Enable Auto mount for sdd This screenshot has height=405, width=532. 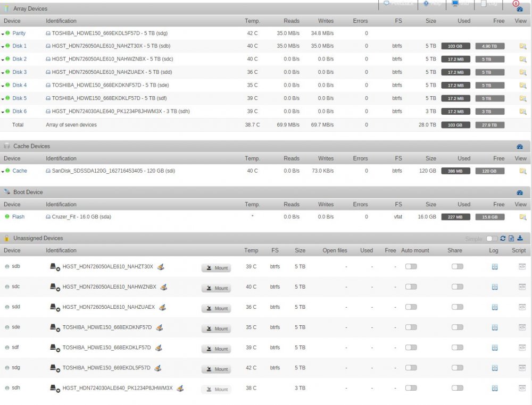click(411, 307)
